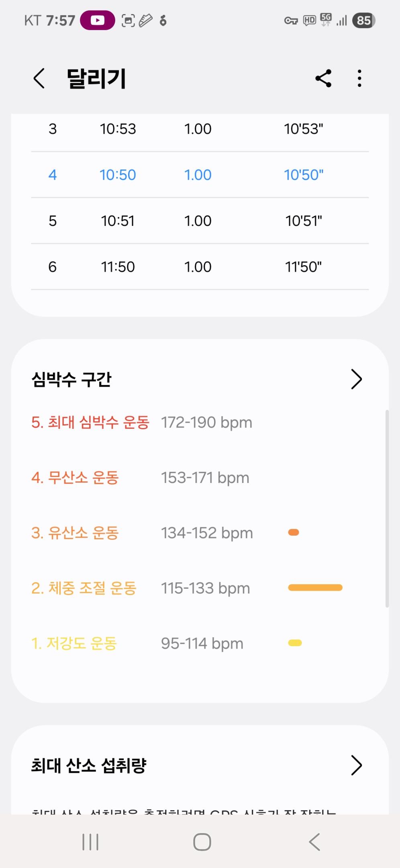Viewport: 400px width, 868px height.
Task: Expand the 심박수 구간 details chevron
Action: pyautogui.click(x=356, y=379)
